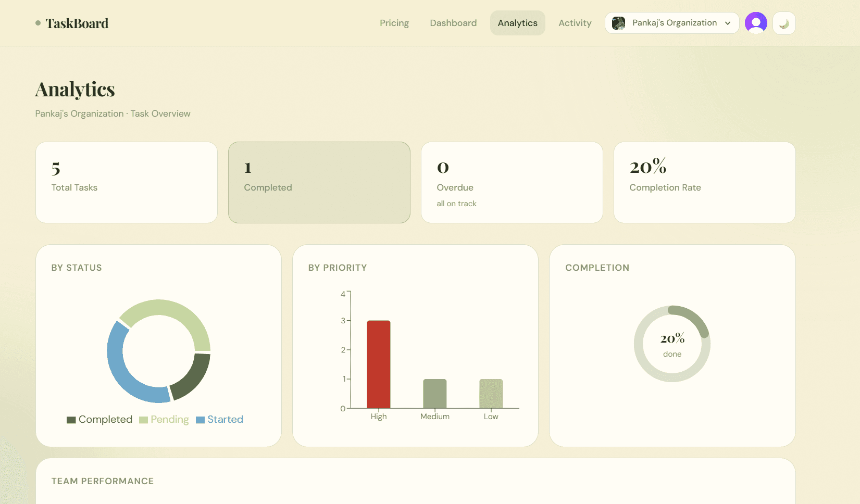Select the Completed stat card
The image size is (860, 504).
pyautogui.click(x=319, y=182)
